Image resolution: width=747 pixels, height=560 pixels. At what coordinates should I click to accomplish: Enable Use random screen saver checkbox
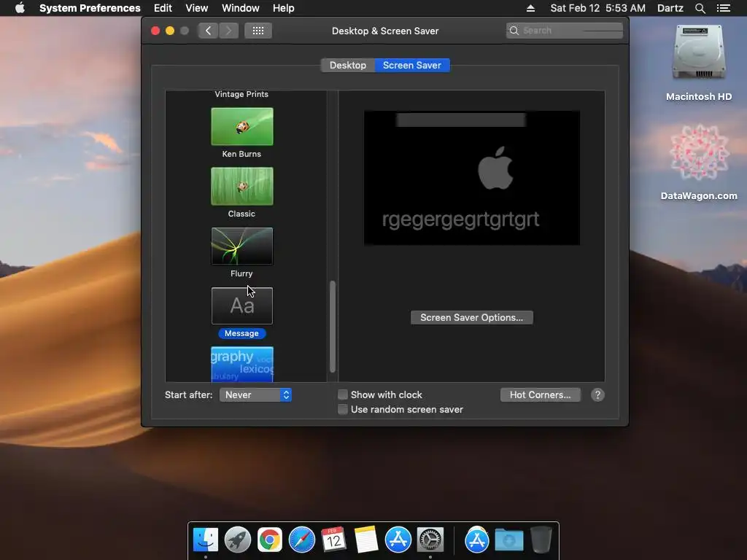(x=343, y=410)
